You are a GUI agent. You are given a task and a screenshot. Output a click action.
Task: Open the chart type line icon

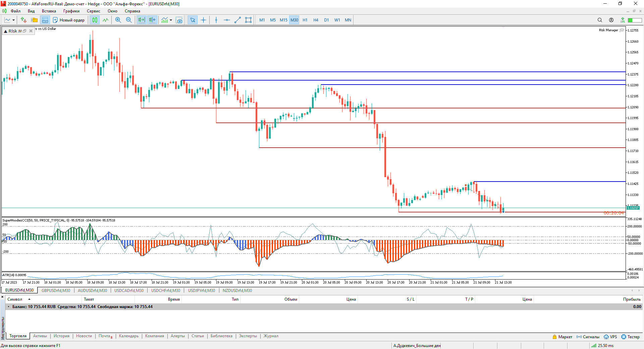(7, 20)
